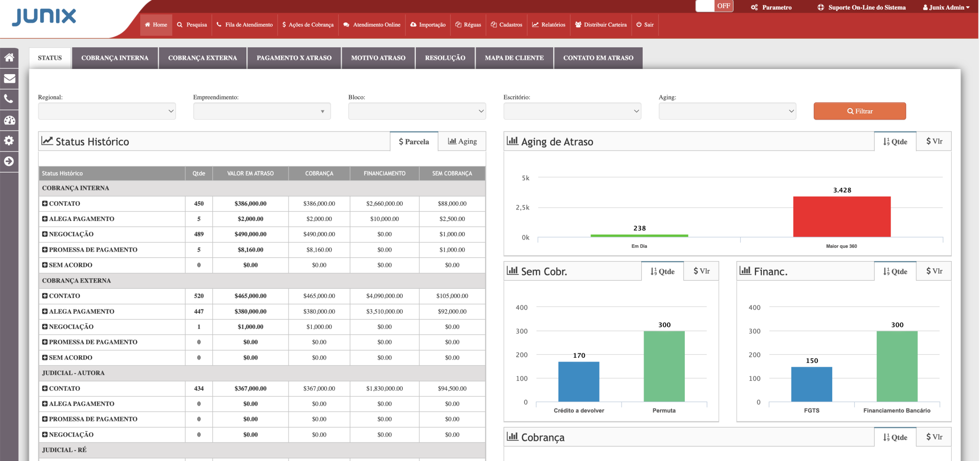Click Sair to log out
The width and height of the screenshot is (980, 461).
645,25
